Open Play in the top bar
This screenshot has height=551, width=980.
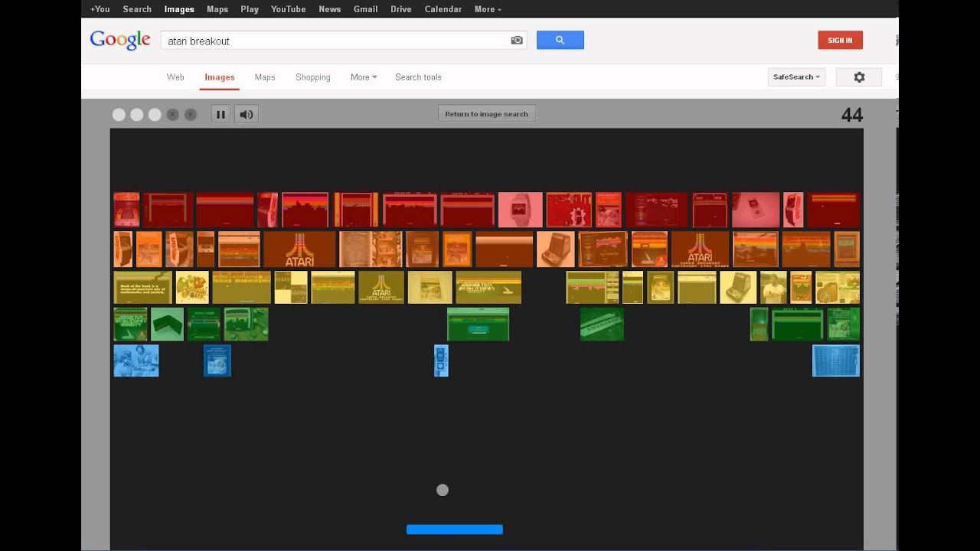pyautogui.click(x=250, y=9)
